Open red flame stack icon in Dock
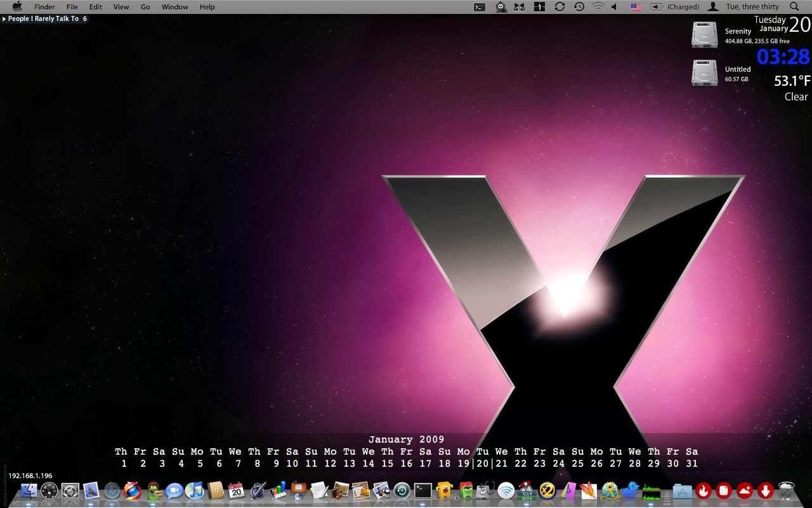The height and width of the screenshot is (508, 812). (703, 490)
